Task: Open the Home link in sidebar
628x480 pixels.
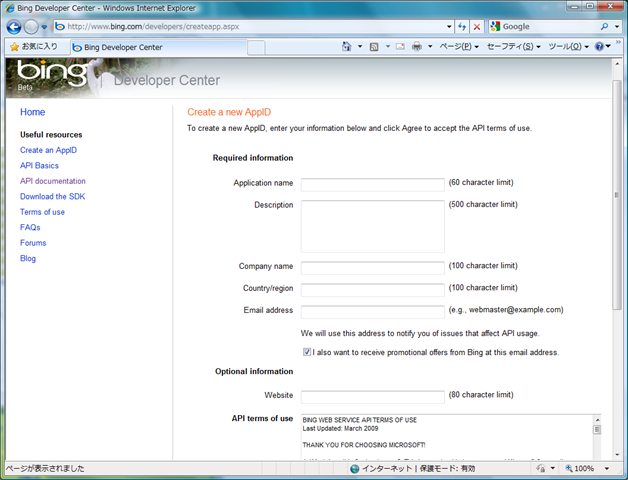Action: (32, 112)
